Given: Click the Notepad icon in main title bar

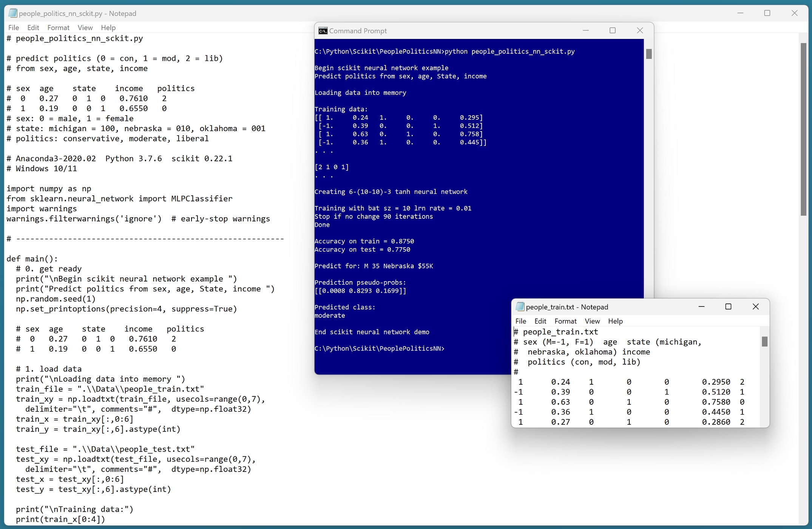Looking at the screenshot, I should tap(13, 13).
